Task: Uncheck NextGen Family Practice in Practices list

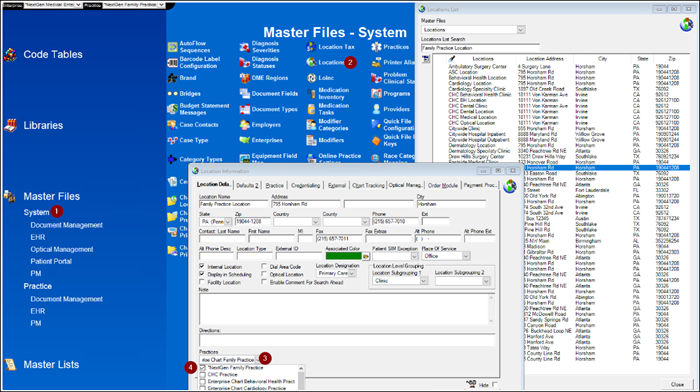Action: pyautogui.click(x=203, y=368)
